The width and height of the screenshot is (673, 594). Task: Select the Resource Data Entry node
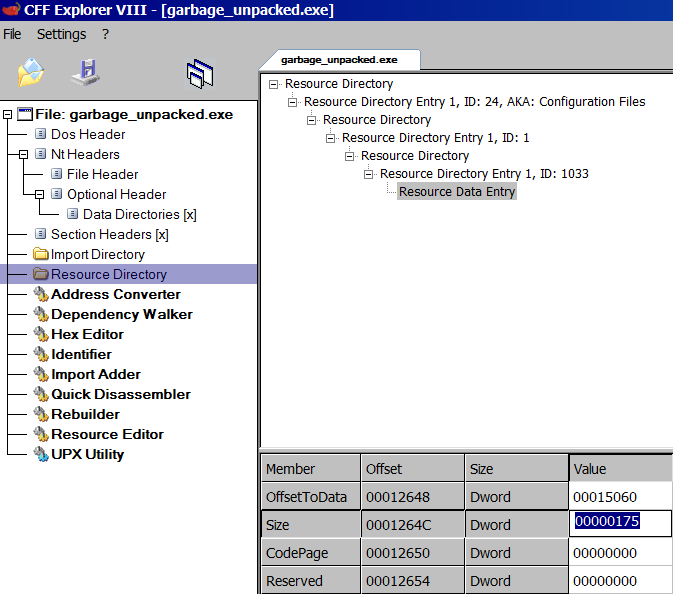(x=457, y=192)
